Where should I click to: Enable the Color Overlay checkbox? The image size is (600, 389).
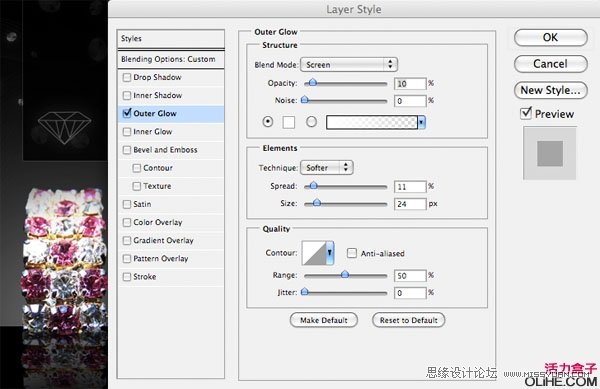127,222
